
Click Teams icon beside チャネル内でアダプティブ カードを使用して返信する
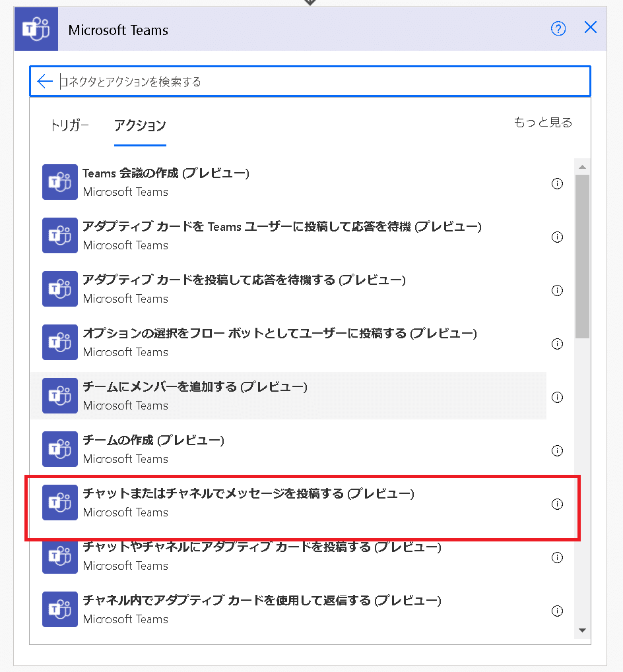[x=60, y=609]
